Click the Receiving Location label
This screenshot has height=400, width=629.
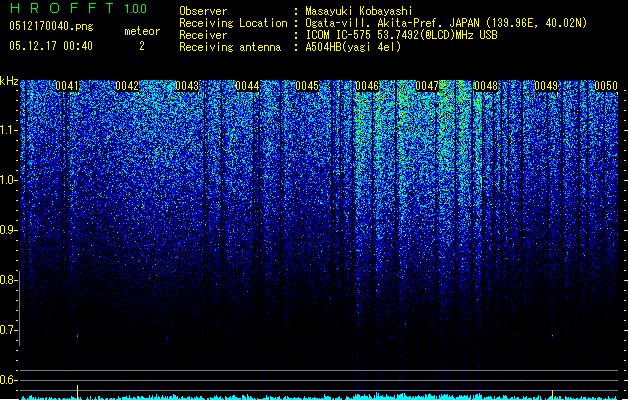coord(233,23)
